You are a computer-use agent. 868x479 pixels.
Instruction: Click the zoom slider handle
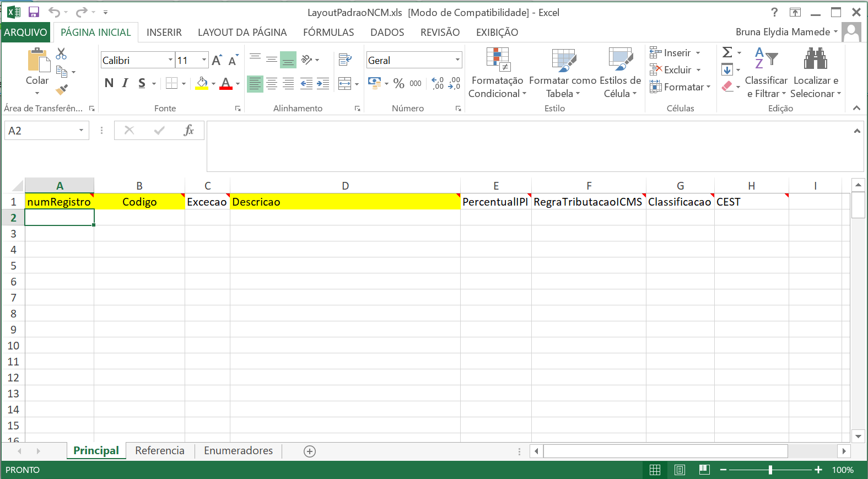click(x=770, y=470)
